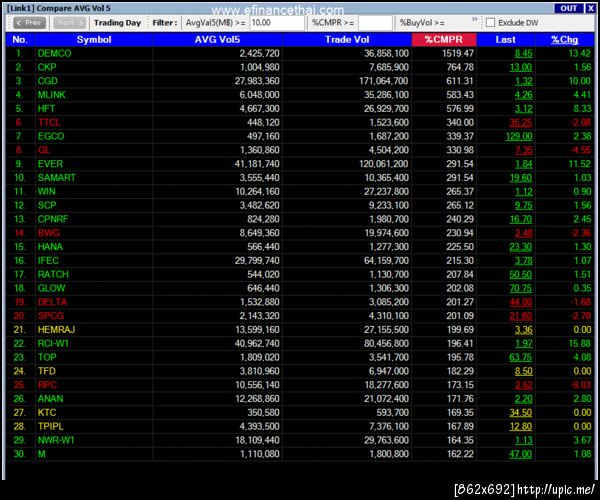
Task: Click the AvgVal5(MB) filter input field
Action: point(277,23)
